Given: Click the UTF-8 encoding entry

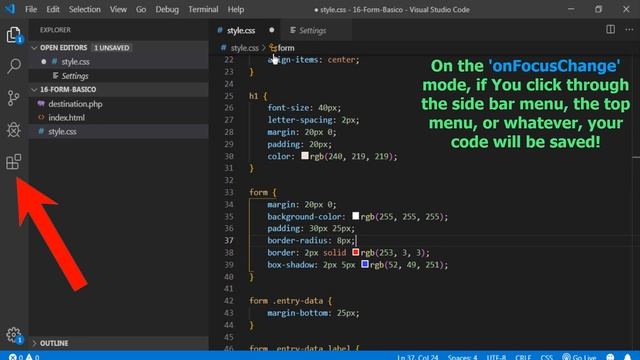Looking at the screenshot, I should pyautogui.click(x=496, y=357).
